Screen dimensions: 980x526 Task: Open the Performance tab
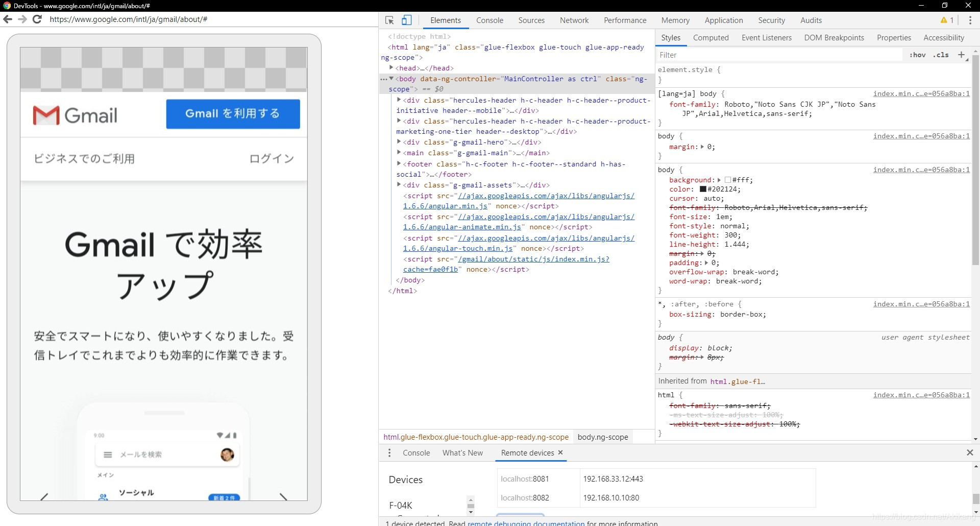[625, 20]
